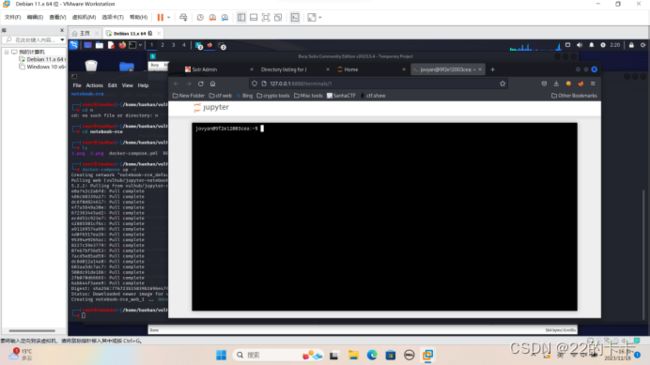The width and height of the screenshot is (650, 365).
Task: Open the folder icon on Kali desktop
Action: (126, 66)
